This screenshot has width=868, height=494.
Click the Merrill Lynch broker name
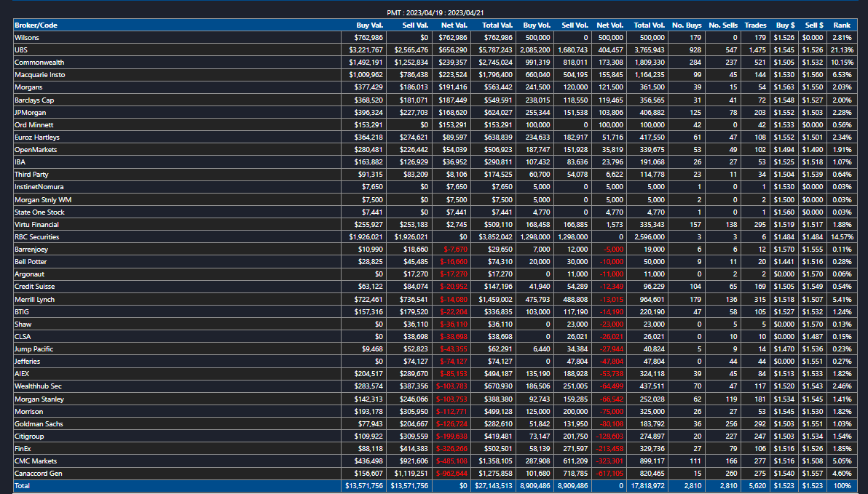coord(34,299)
